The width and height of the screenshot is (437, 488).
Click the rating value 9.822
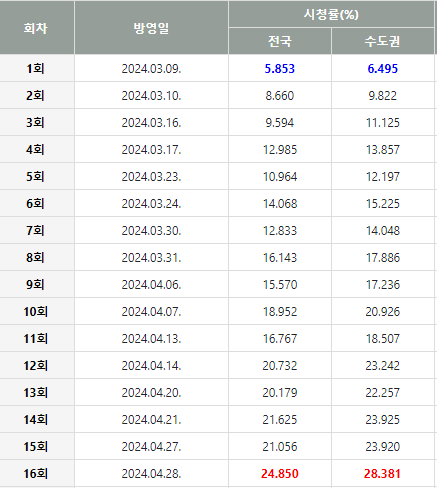coord(383,96)
